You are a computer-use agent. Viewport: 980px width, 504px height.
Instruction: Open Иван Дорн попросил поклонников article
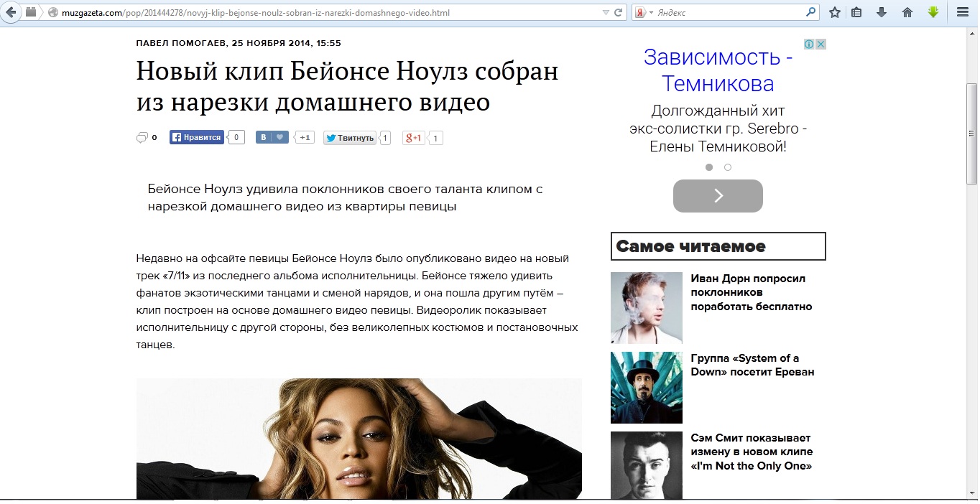752,292
